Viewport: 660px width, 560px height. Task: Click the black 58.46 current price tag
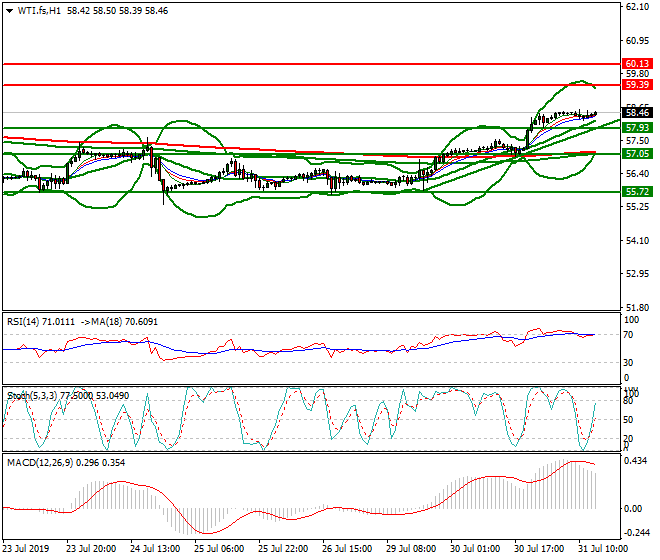tap(637, 113)
